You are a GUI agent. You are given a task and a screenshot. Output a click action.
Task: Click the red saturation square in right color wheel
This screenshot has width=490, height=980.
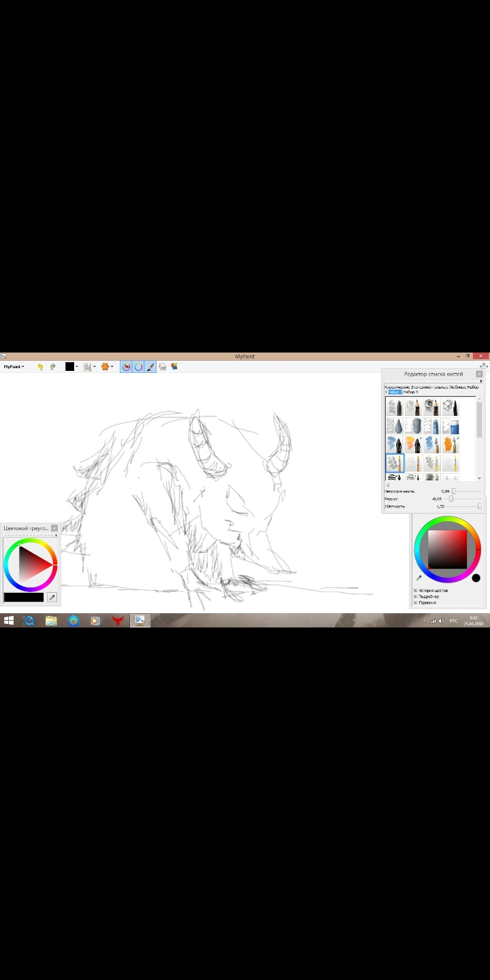click(447, 549)
